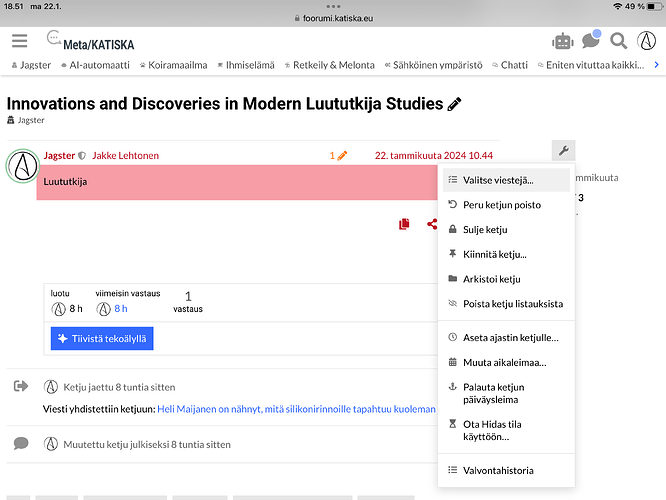
Task: Click the staff shield icon by Jagster
Action: tap(82, 156)
